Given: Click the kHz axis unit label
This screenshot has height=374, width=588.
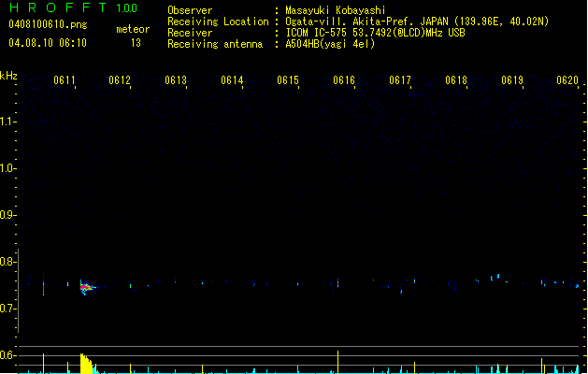Looking at the screenshot, I should [x=8, y=76].
